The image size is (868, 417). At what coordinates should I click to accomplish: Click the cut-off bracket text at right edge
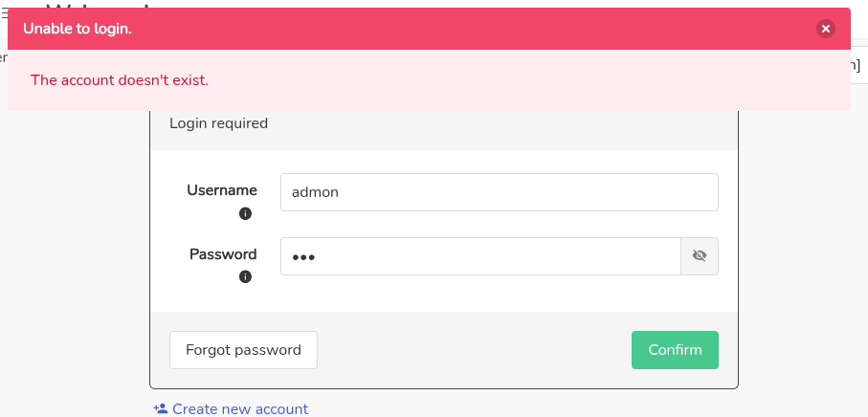coord(857,65)
